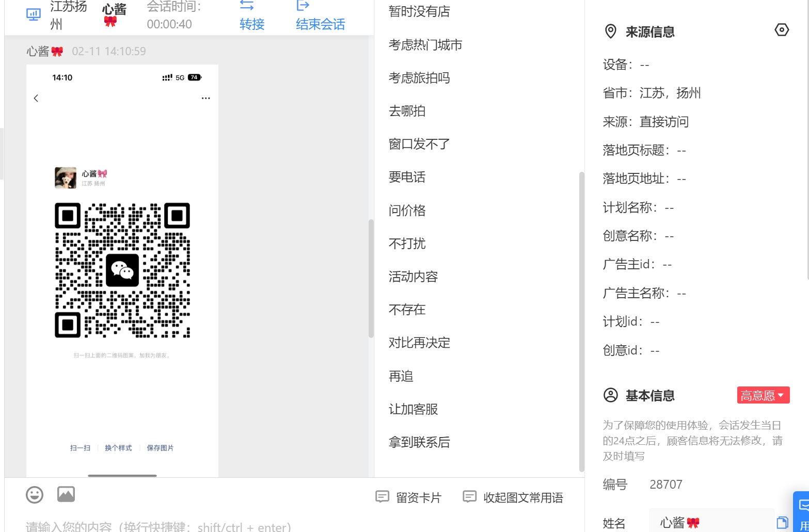Viewport: 809px width, 532px height.
Task: Click the 创意名称 line
Action: (638, 236)
